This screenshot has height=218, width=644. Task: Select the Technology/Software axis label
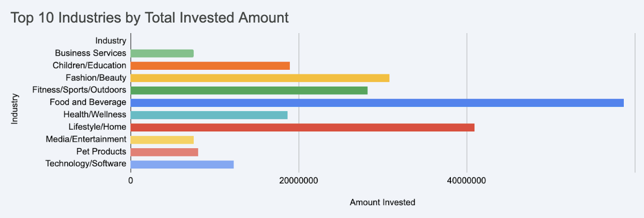[85, 164]
